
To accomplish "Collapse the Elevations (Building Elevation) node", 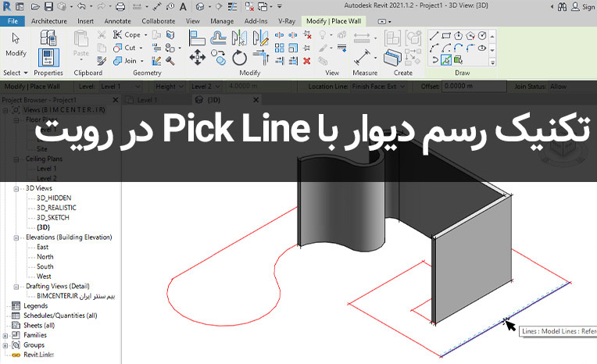I will [16, 237].
